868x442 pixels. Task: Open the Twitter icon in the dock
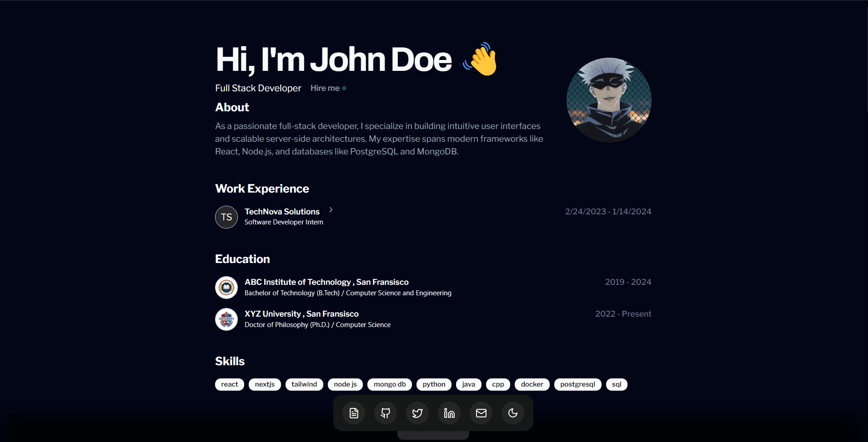tap(417, 413)
